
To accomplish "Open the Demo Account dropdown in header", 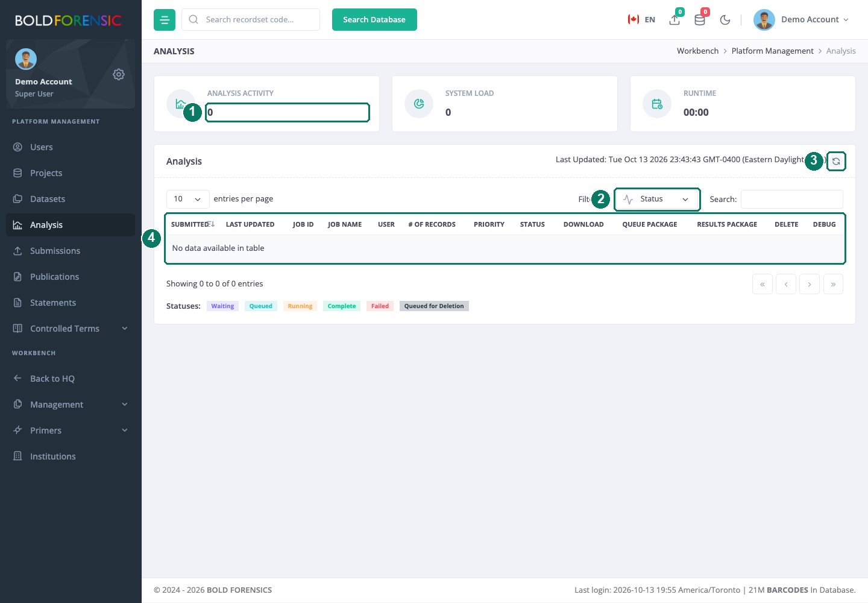I will click(801, 20).
